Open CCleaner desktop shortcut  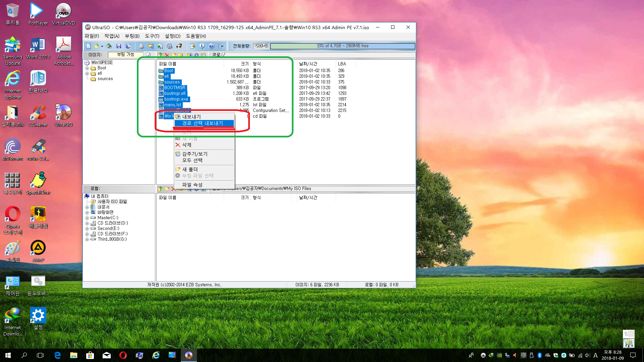point(38,116)
